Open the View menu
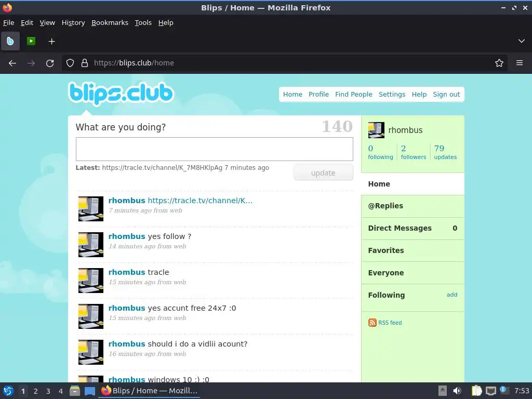532x399 pixels. coord(47,23)
